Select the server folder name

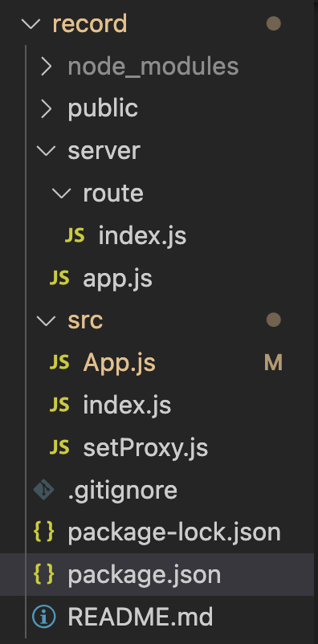[x=104, y=151]
